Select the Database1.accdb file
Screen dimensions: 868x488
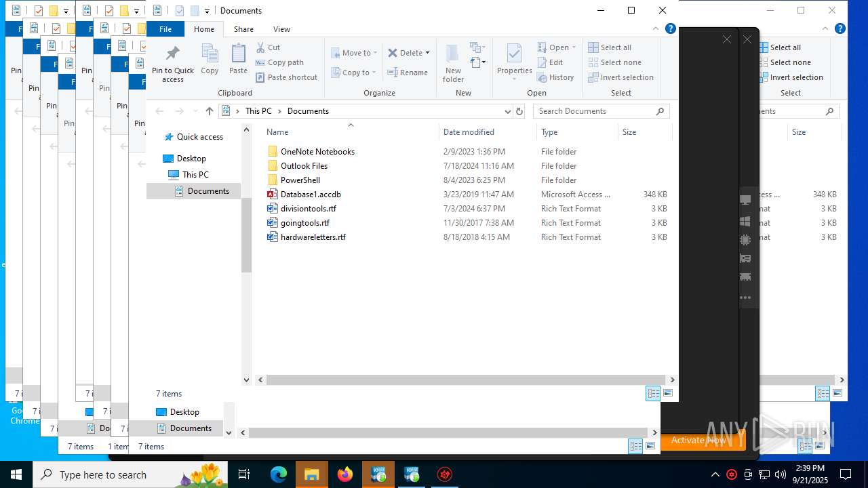[311, 195]
